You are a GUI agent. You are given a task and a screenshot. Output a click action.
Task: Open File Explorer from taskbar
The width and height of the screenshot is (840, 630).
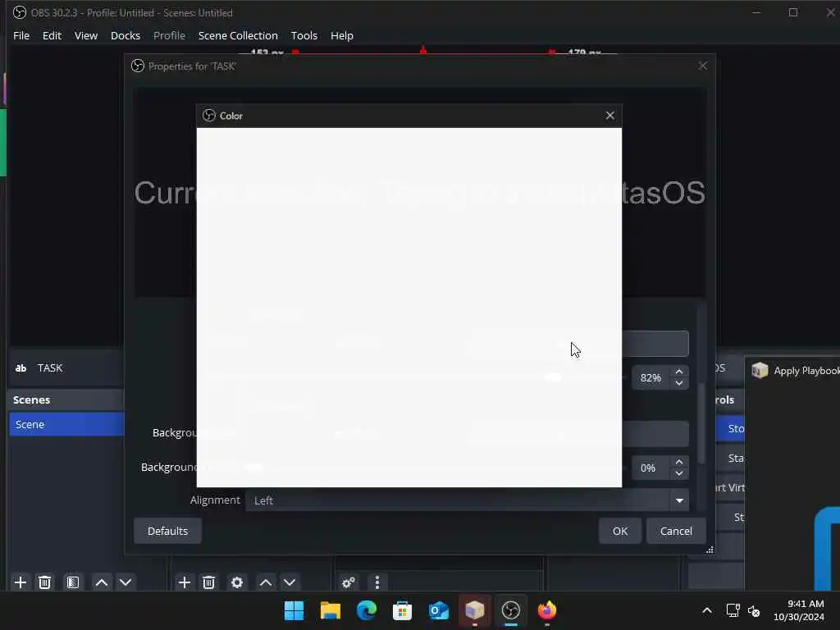tap(331, 610)
